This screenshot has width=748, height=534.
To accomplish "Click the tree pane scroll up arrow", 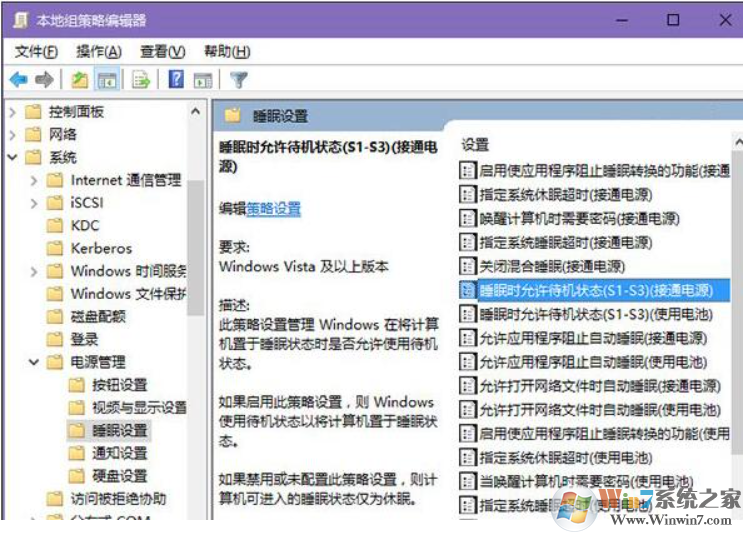I will click(x=196, y=112).
